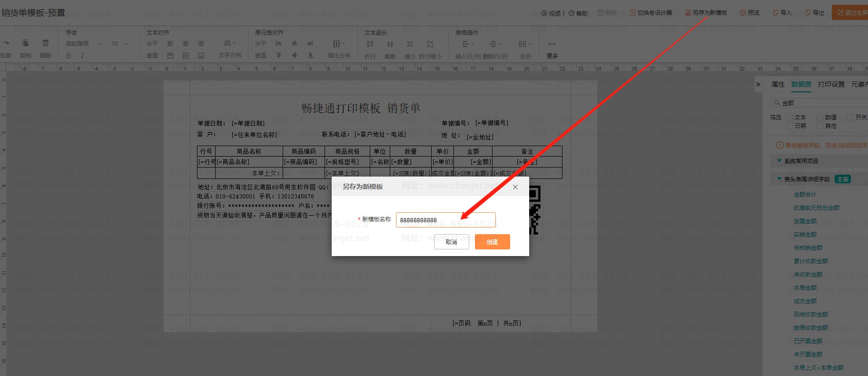
Task: Open the insert row/column (插入行/列) dropdown
Action: 468,44
